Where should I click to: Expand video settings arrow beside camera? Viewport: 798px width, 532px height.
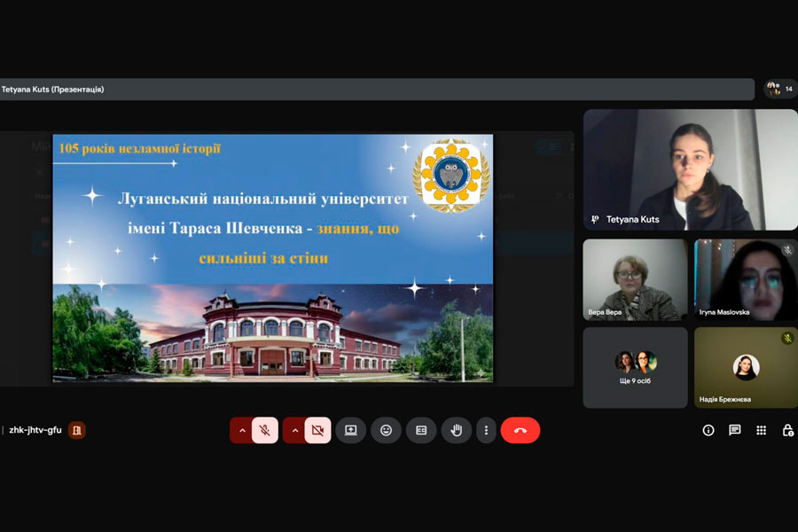(x=295, y=431)
